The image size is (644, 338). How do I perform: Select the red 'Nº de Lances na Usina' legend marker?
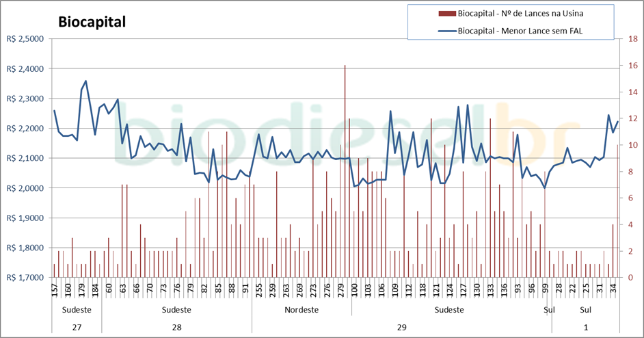[x=446, y=13]
